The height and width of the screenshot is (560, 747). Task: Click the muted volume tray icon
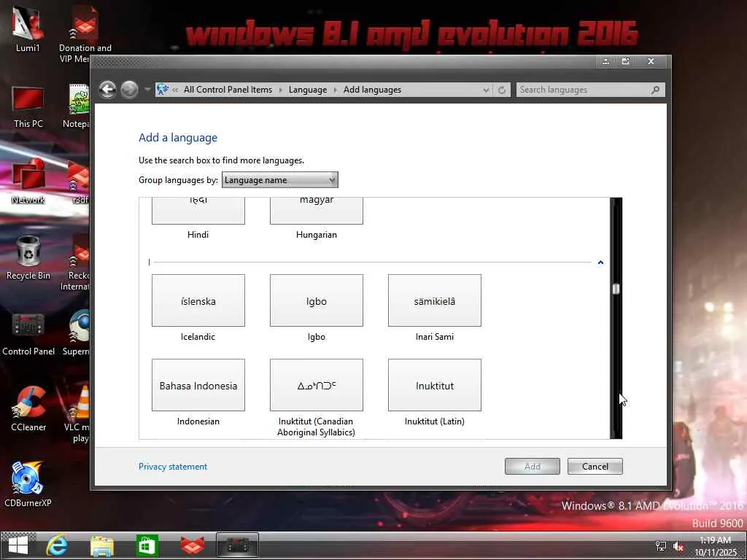pyautogui.click(x=678, y=547)
